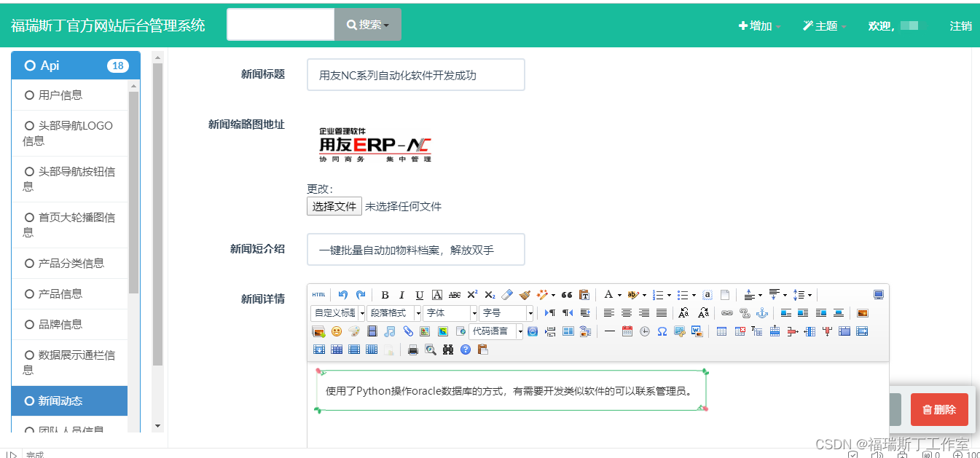The height and width of the screenshot is (458, 980).
Task: Toggle subscript formatting
Action: [490, 295]
